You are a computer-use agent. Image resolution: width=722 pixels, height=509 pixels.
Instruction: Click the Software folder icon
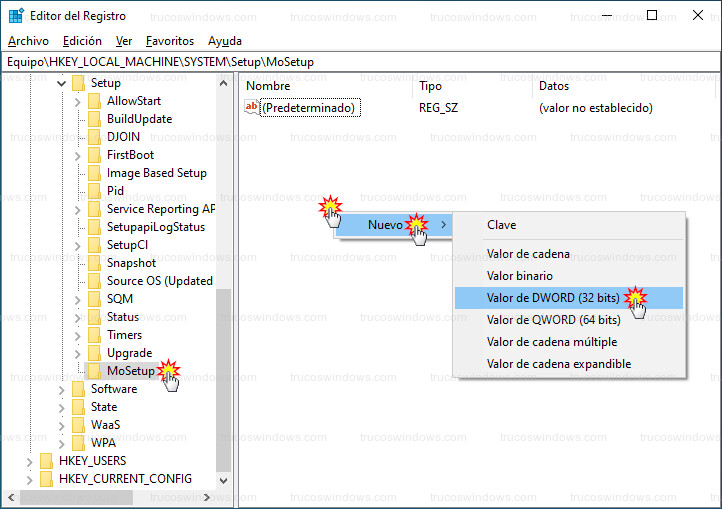[79, 389]
